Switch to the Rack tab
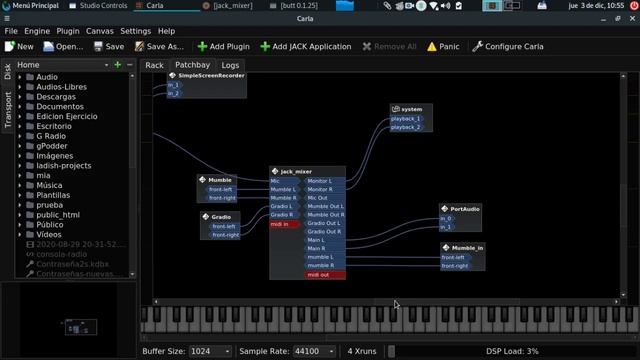 (154, 65)
